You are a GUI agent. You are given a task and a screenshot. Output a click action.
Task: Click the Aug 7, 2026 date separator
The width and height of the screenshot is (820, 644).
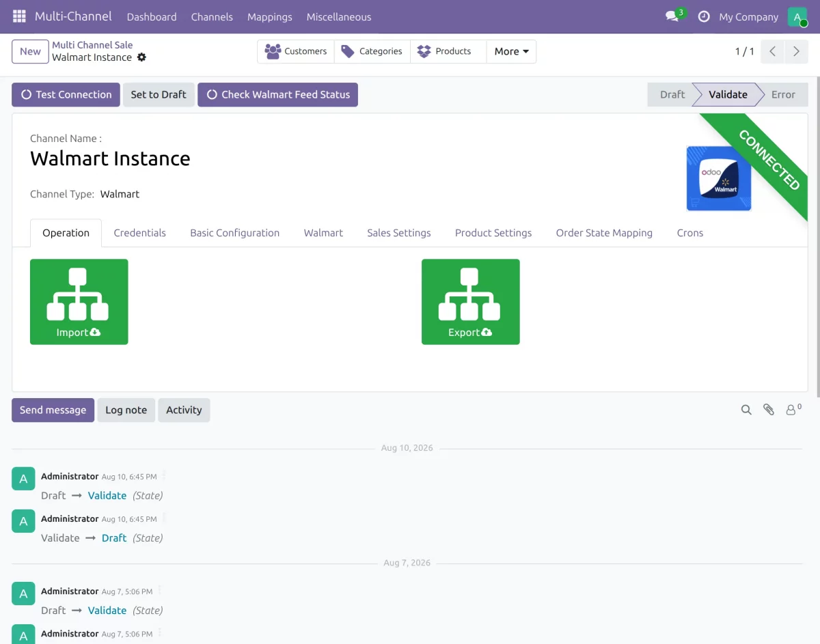(407, 563)
